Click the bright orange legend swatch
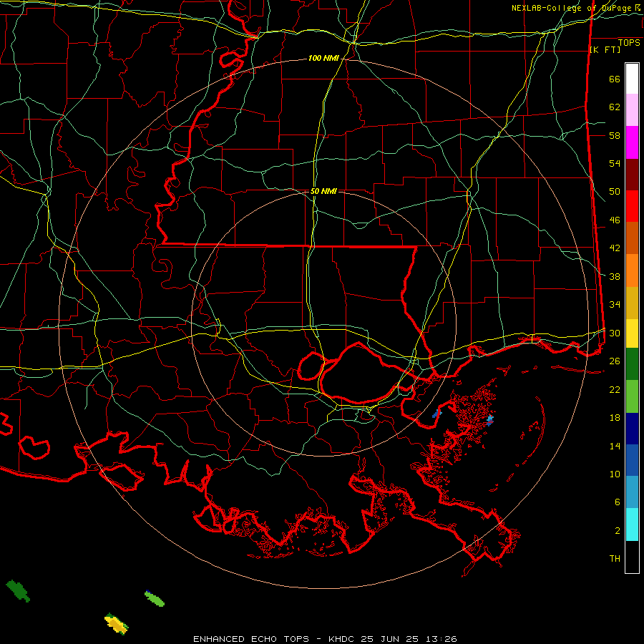This screenshot has width=644, height=644. [632, 270]
